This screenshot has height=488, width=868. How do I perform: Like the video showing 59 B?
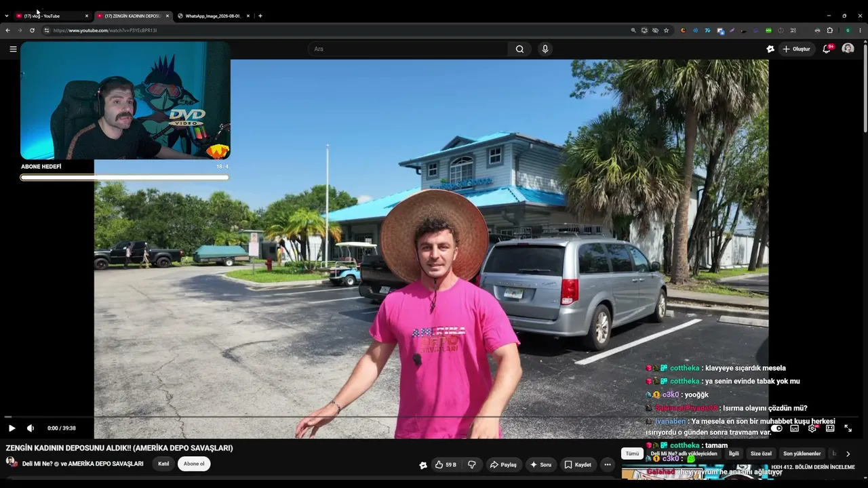pos(446,465)
